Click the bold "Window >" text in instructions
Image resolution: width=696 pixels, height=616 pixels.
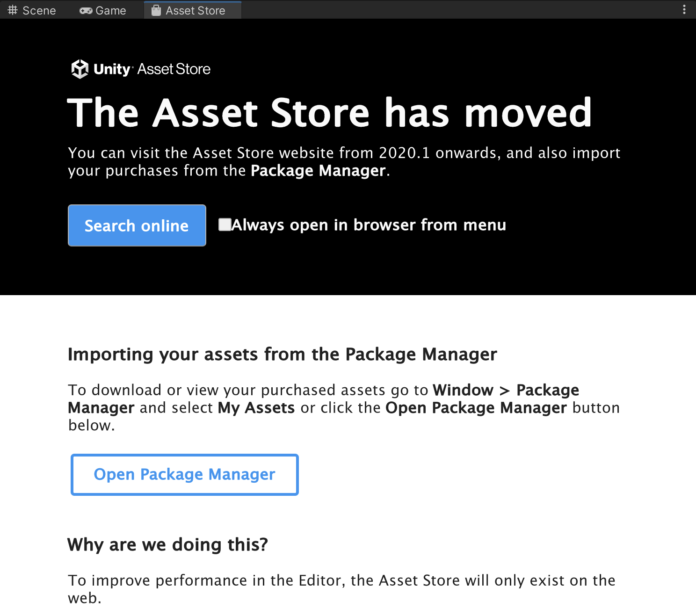pos(471,390)
